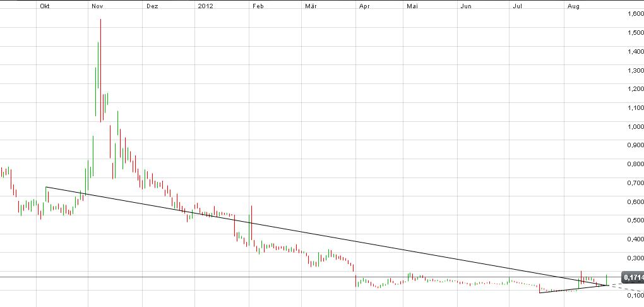Click the tallest November peak candle

(x=100, y=63)
